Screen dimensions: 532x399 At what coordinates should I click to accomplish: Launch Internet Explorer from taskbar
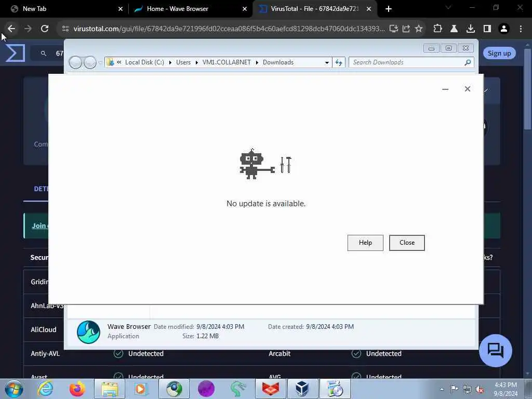point(45,389)
